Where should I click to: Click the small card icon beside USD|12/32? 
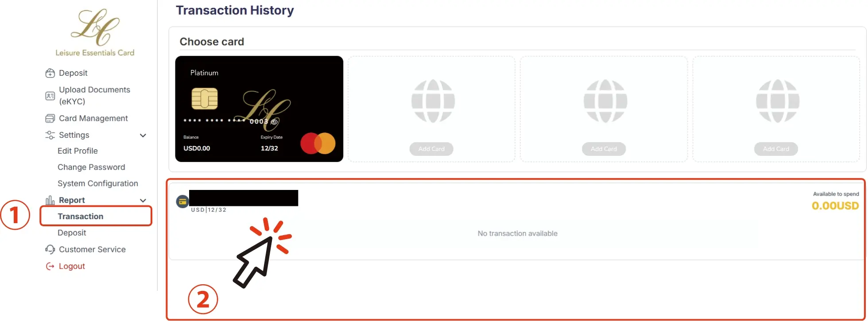pos(182,201)
